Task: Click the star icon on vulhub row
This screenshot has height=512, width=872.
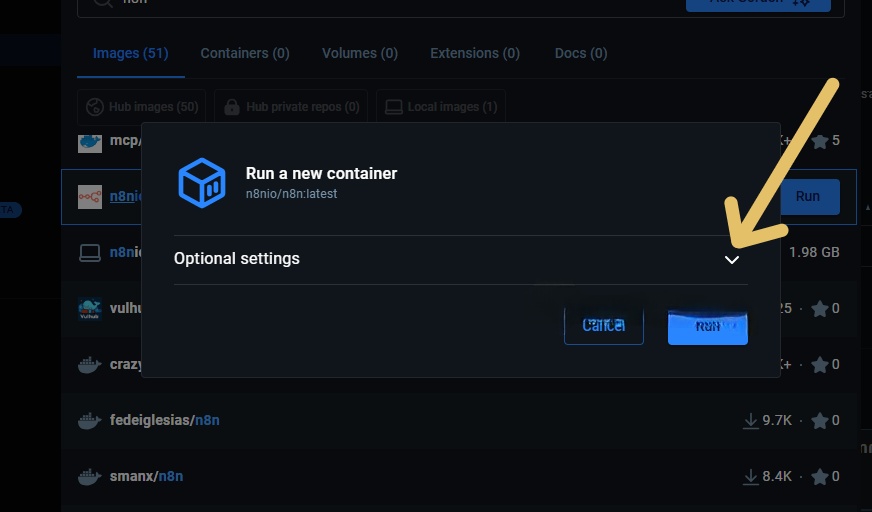Action: tap(820, 309)
